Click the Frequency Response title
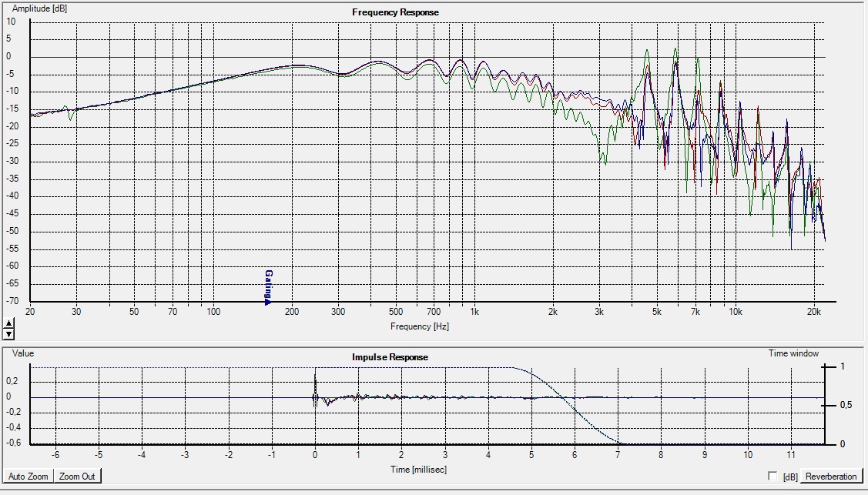 click(395, 12)
